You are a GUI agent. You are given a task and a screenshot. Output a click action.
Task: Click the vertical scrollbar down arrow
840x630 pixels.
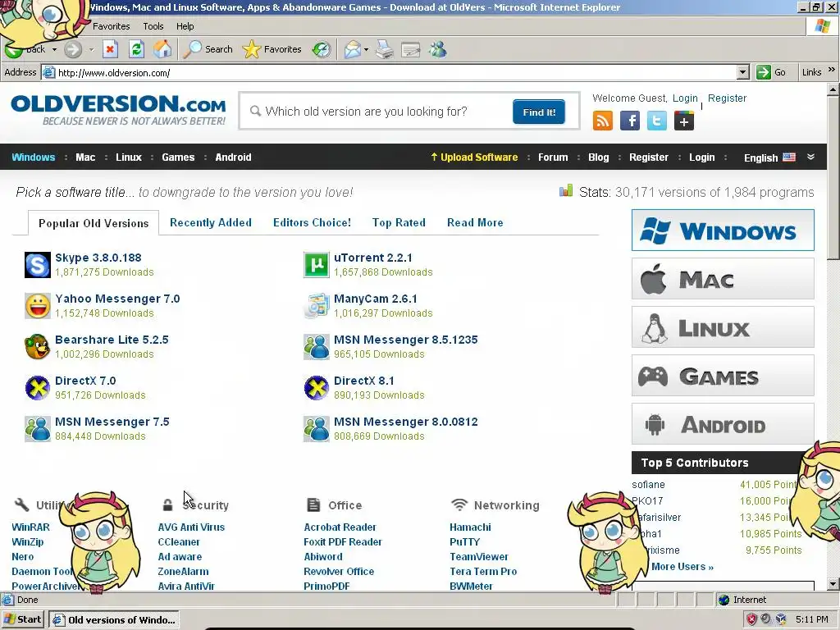833,584
